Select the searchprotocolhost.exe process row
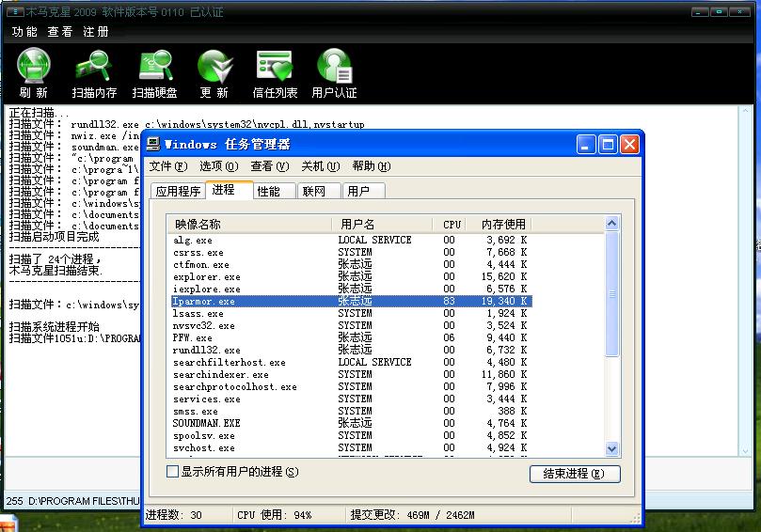The height and width of the screenshot is (532, 761). (x=352, y=386)
